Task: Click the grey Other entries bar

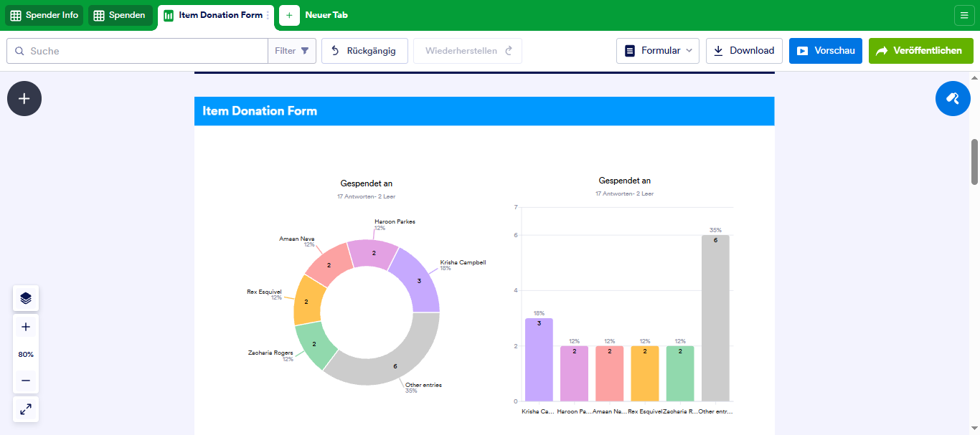Action: click(715, 318)
